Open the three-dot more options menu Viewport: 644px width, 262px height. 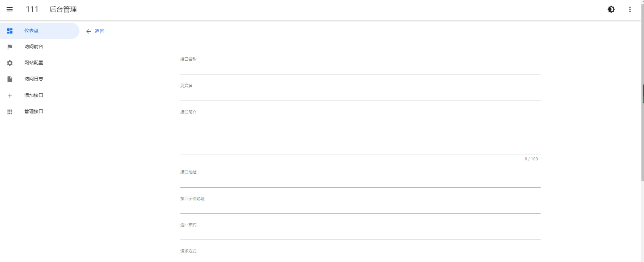630,9
